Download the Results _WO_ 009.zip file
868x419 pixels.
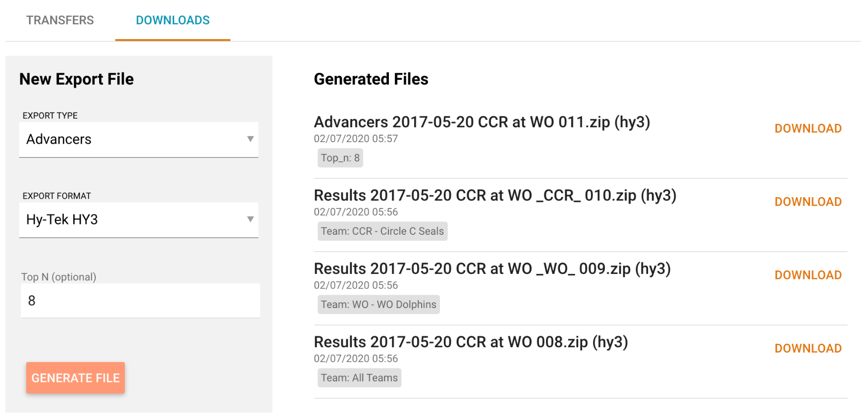(x=808, y=275)
